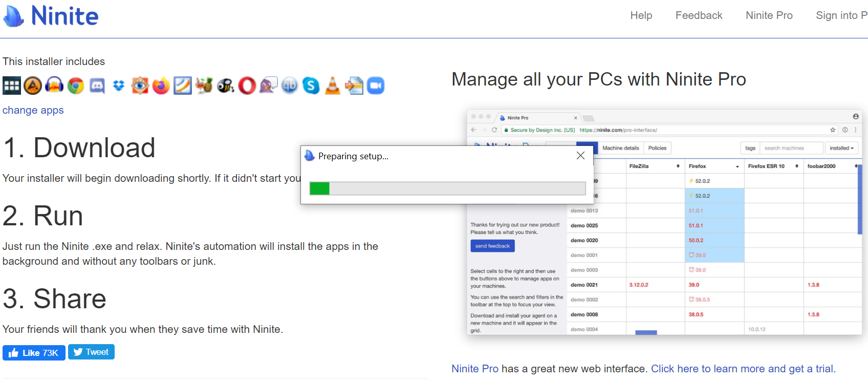Click the AIMP app icon
The image size is (868, 381).
33,86
